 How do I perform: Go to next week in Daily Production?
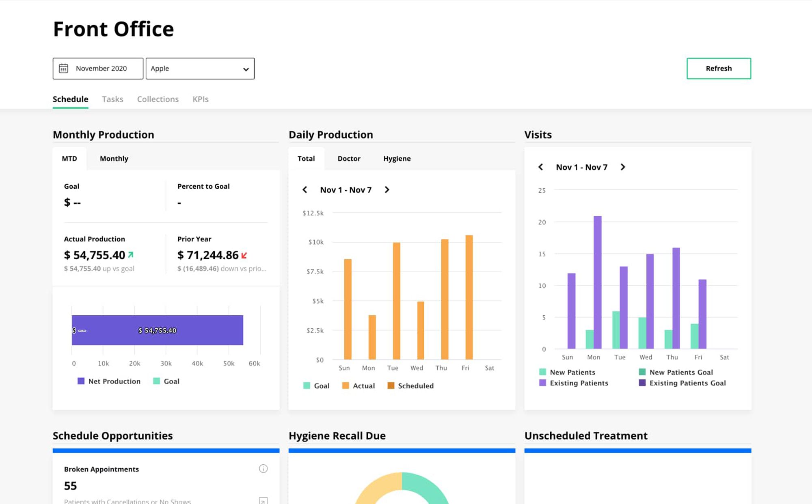(x=387, y=190)
